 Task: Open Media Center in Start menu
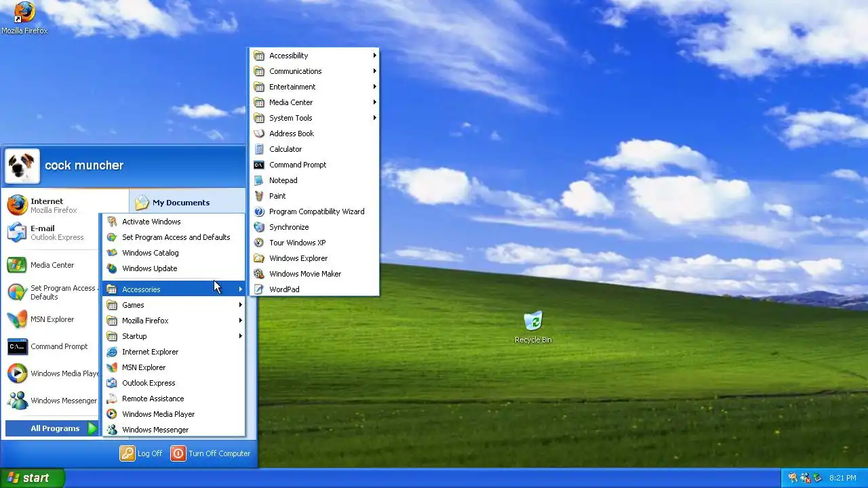tap(53, 265)
